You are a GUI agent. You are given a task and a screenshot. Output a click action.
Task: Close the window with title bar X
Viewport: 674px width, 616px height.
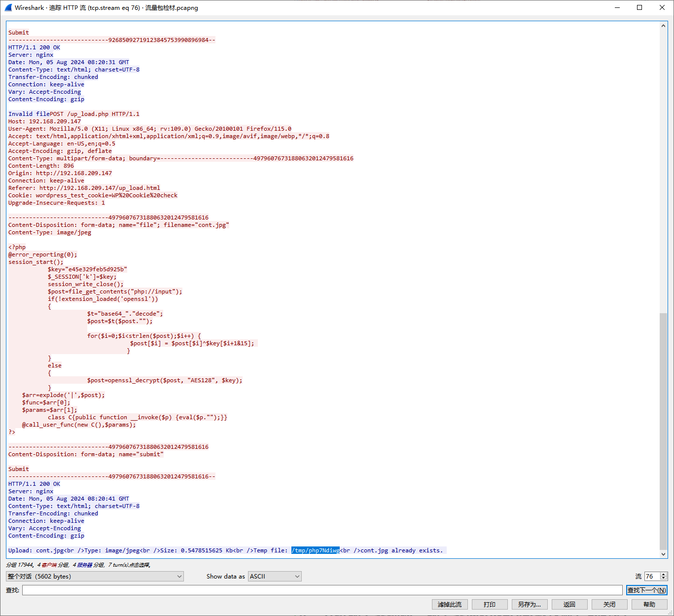pyautogui.click(x=662, y=7)
